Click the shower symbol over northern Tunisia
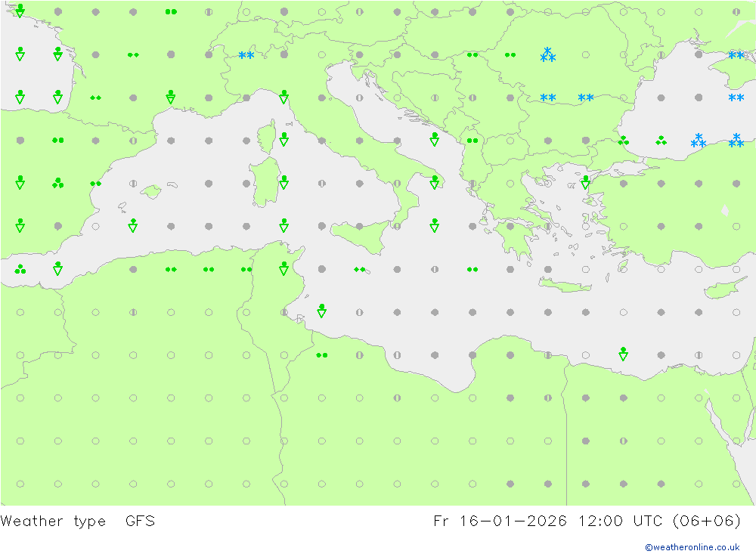756x554 pixels. click(284, 268)
